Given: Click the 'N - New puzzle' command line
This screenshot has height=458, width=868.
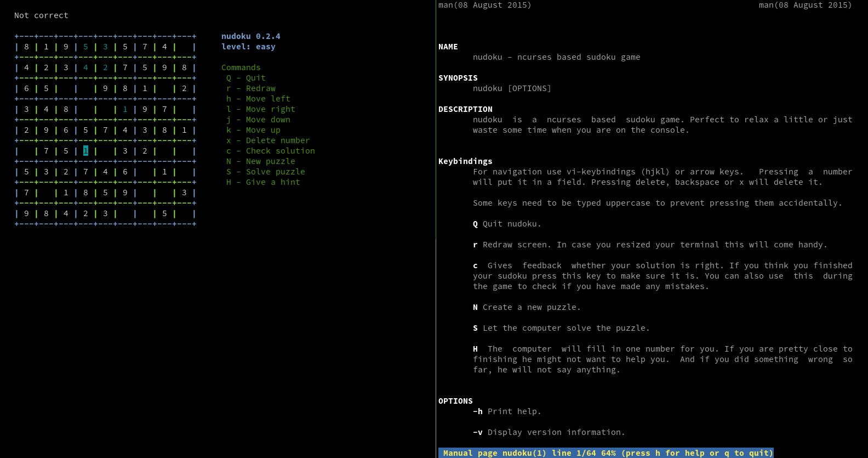Looking at the screenshot, I should point(261,161).
